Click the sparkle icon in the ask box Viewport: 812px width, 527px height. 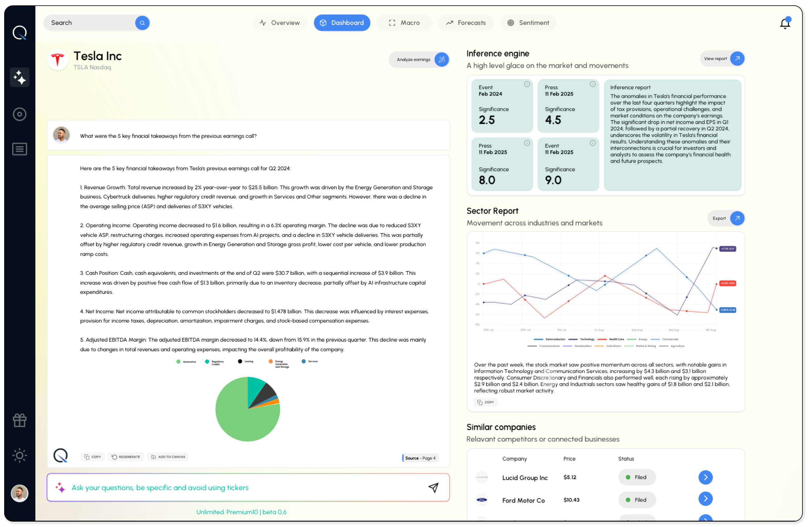(x=60, y=488)
